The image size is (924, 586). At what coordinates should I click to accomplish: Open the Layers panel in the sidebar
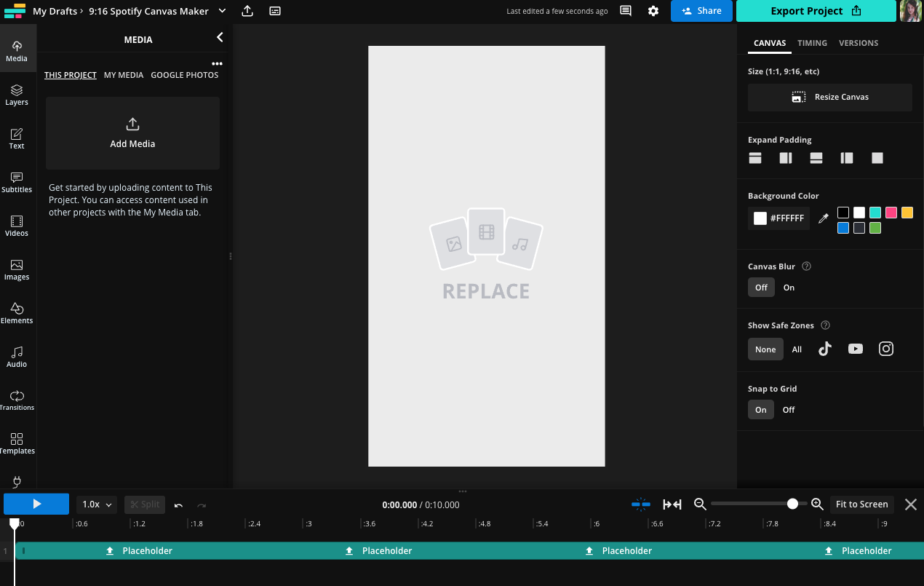(x=17, y=95)
